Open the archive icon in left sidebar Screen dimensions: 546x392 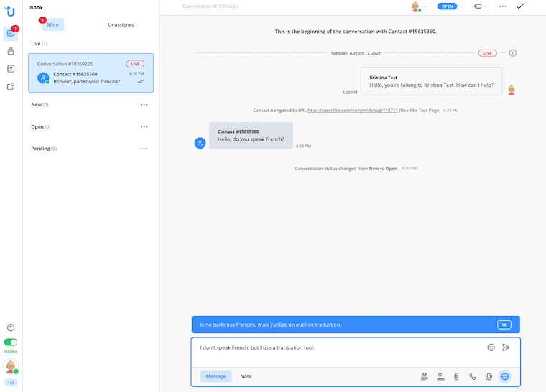point(11,51)
